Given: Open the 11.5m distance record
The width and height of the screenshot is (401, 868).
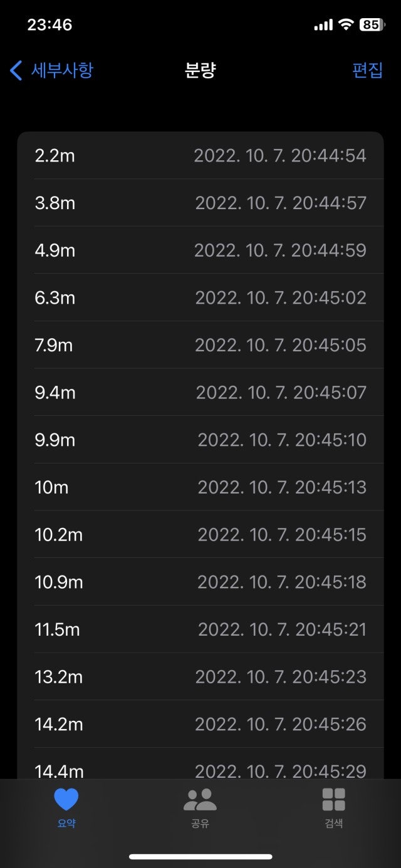Looking at the screenshot, I should click(200, 629).
